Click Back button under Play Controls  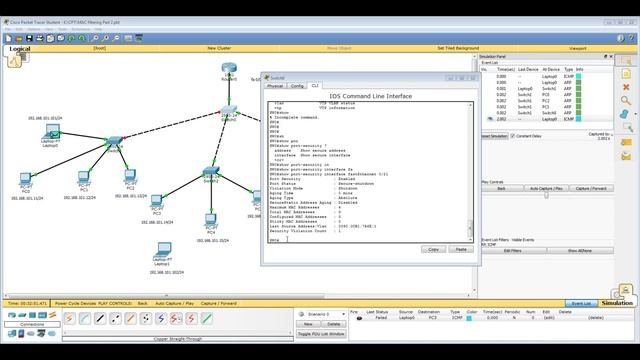click(502, 189)
